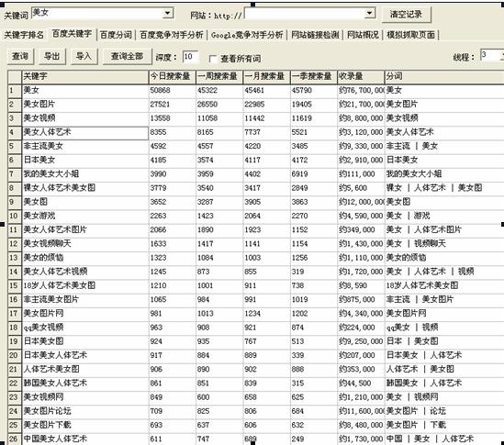This screenshot has width=504, height=445.
Task: Switch to the 百度分词 tab
Action: [116, 35]
